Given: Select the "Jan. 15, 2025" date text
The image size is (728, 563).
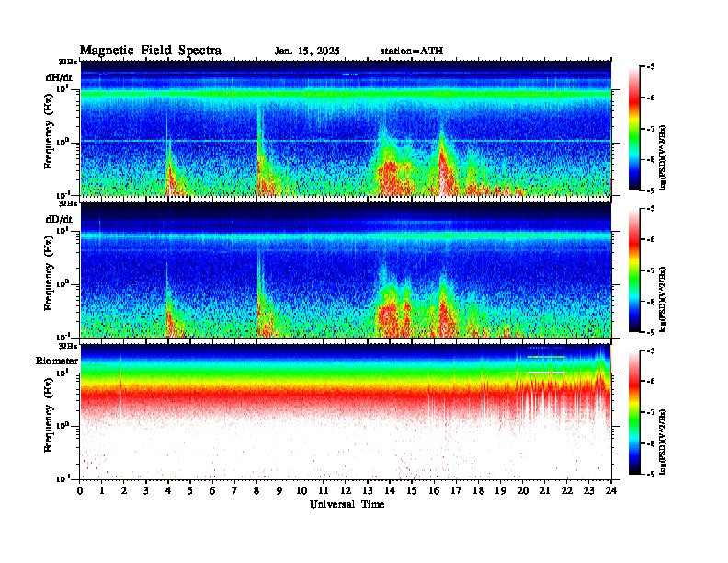Looking at the screenshot, I should point(307,52).
